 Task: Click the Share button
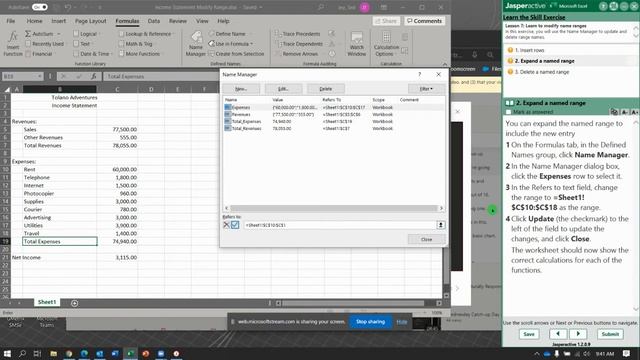pyautogui.click(x=386, y=21)
